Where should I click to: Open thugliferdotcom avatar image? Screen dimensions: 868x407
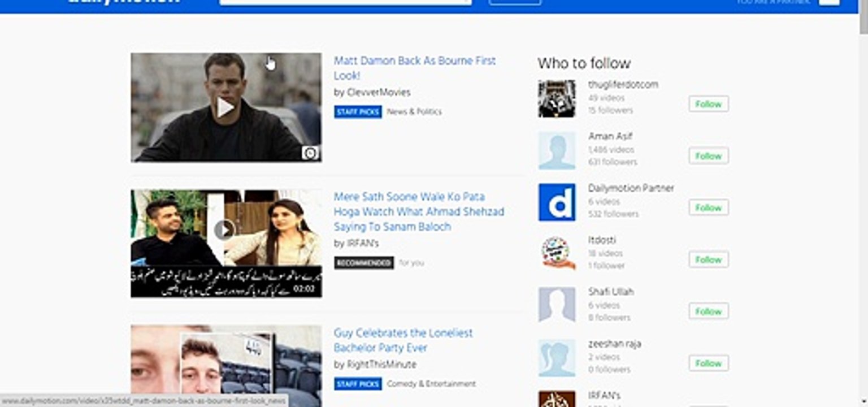click(x=557, y=98)
